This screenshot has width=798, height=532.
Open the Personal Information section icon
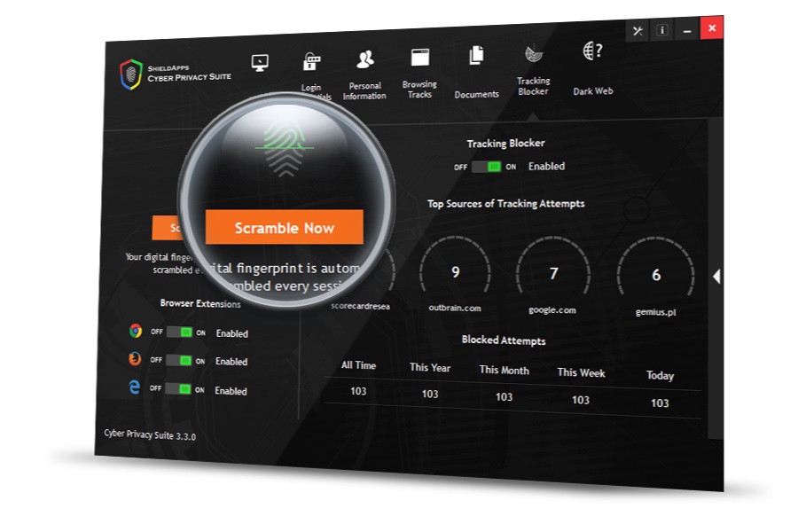365,59
